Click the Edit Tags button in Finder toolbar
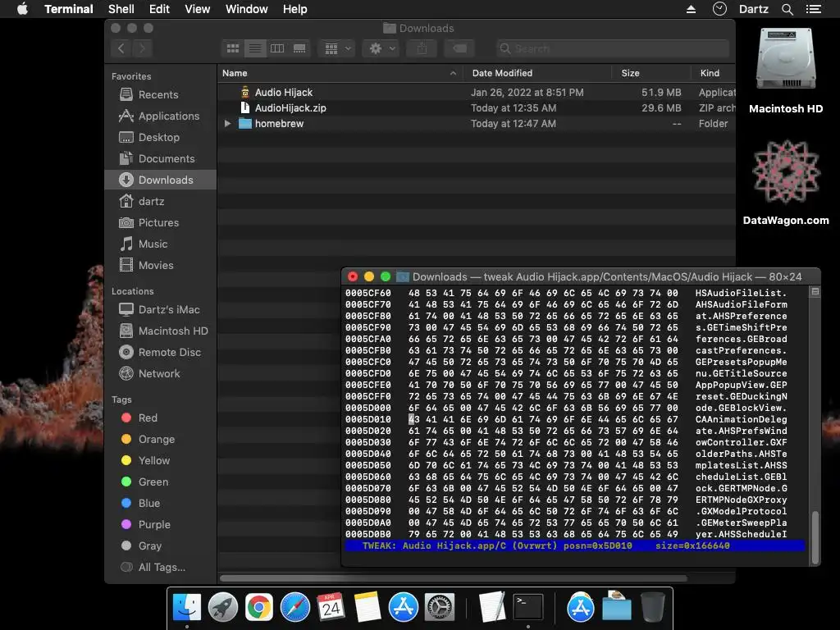Viewport: 840px width, 630px height. [x=459, y=48]
